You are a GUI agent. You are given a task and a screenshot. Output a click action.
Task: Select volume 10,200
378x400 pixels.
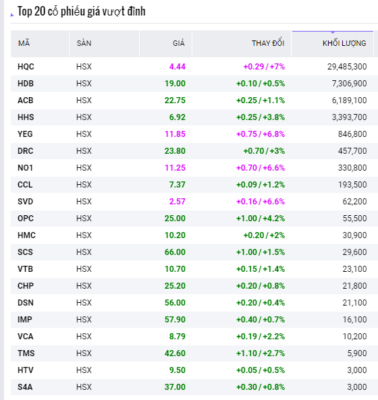355,336
